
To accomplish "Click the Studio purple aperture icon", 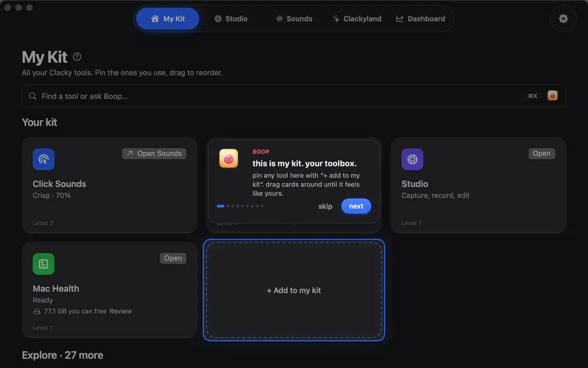I will click(413, 159).
